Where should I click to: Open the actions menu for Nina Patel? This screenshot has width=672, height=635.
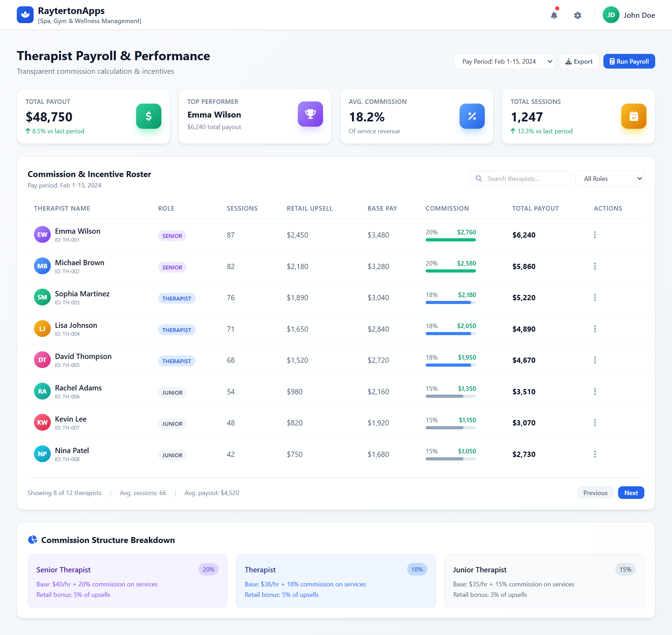pyautogui.click(x=595, y=454)
